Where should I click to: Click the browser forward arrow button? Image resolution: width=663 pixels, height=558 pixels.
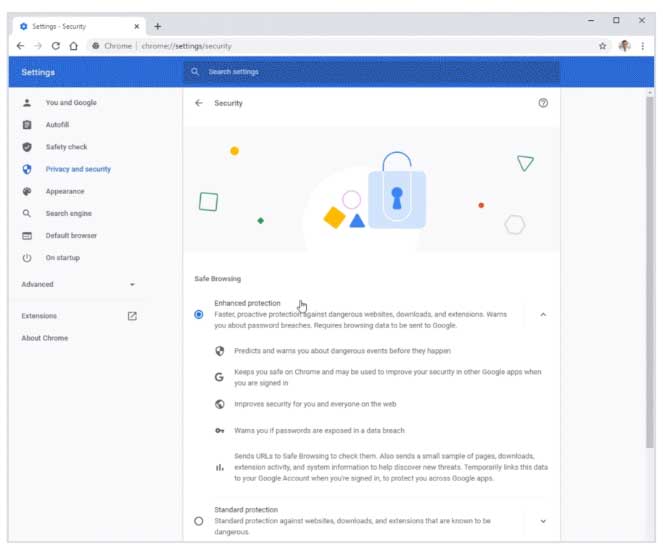click(x=38, y=46)
